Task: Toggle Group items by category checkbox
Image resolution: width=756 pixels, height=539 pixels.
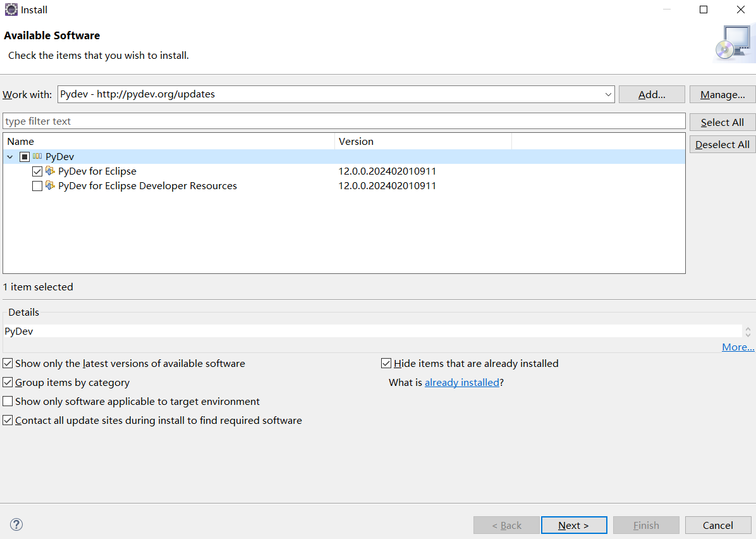Action: (8, 383)
